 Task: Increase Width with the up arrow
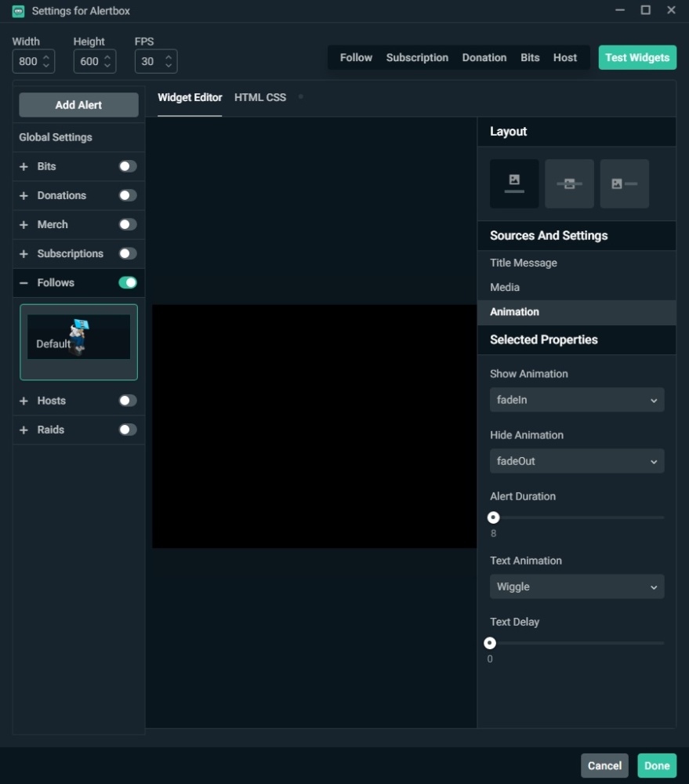pyautogui.click(x=46, y=57)
